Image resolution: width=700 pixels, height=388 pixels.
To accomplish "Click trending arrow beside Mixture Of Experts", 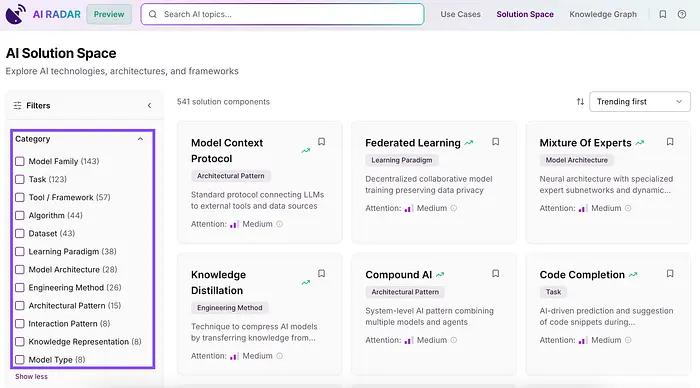I will click(x=640, y=143).
